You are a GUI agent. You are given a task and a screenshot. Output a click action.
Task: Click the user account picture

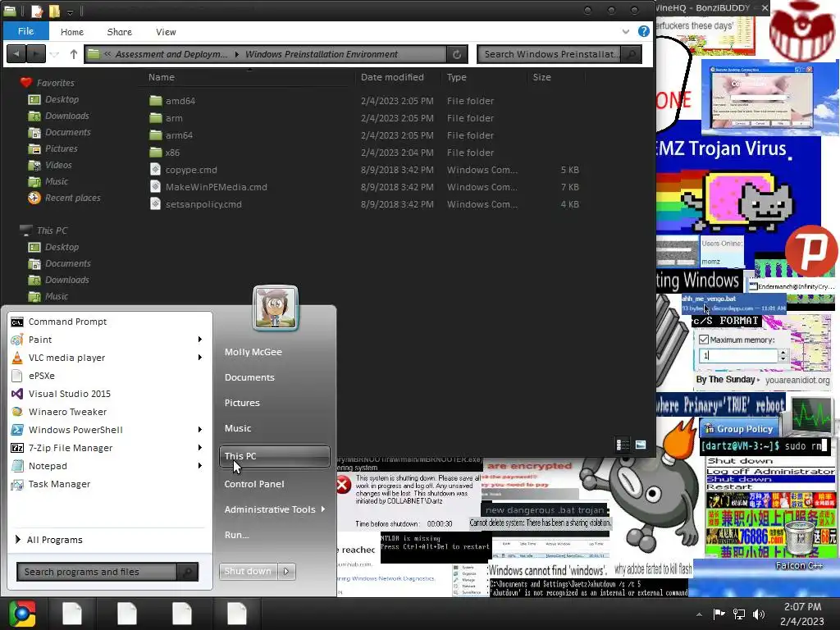pos(276,308)
